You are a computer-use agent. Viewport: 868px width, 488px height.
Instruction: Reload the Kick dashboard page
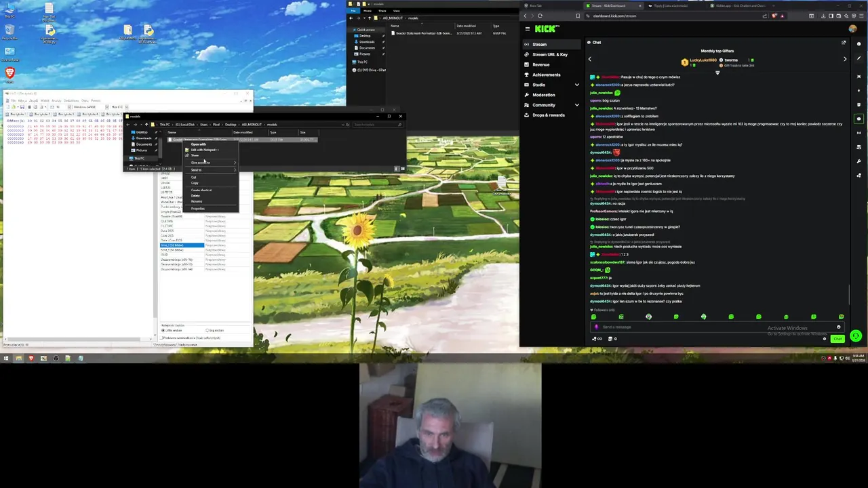pyautogui.click(x=540, y=16)
